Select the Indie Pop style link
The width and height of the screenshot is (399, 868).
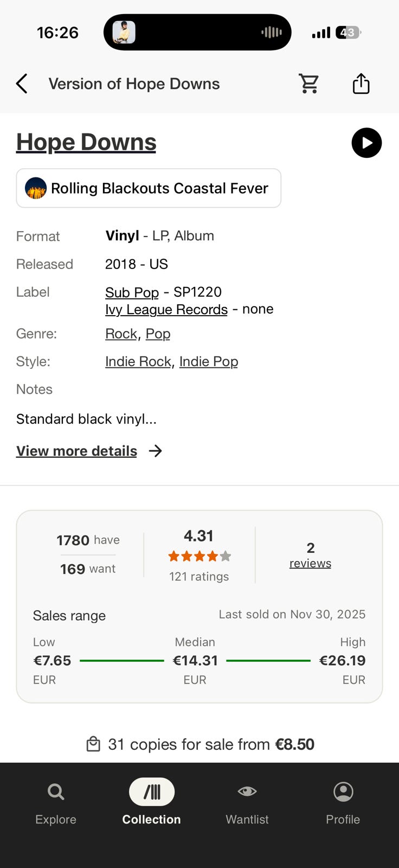coord(209,362)
